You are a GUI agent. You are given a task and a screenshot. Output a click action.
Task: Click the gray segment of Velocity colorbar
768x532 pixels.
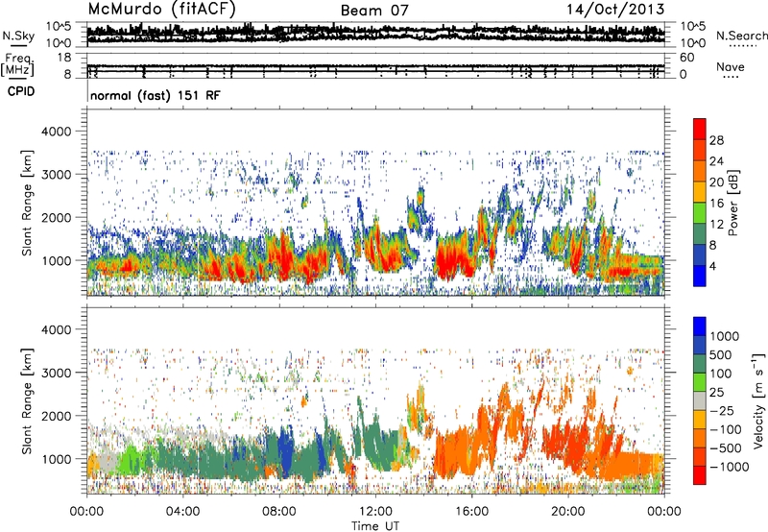[700, 401]
